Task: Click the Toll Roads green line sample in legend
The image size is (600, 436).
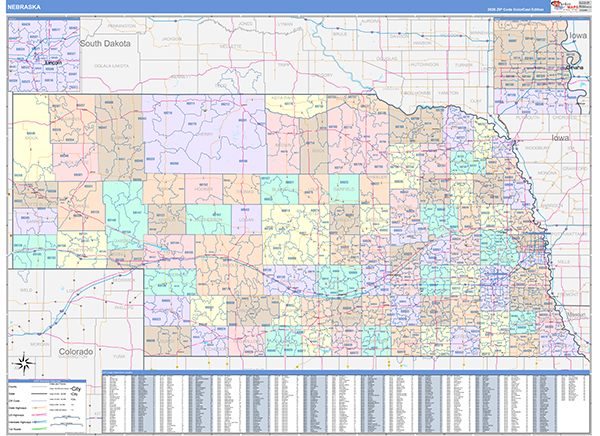Action: pos(37,429)
